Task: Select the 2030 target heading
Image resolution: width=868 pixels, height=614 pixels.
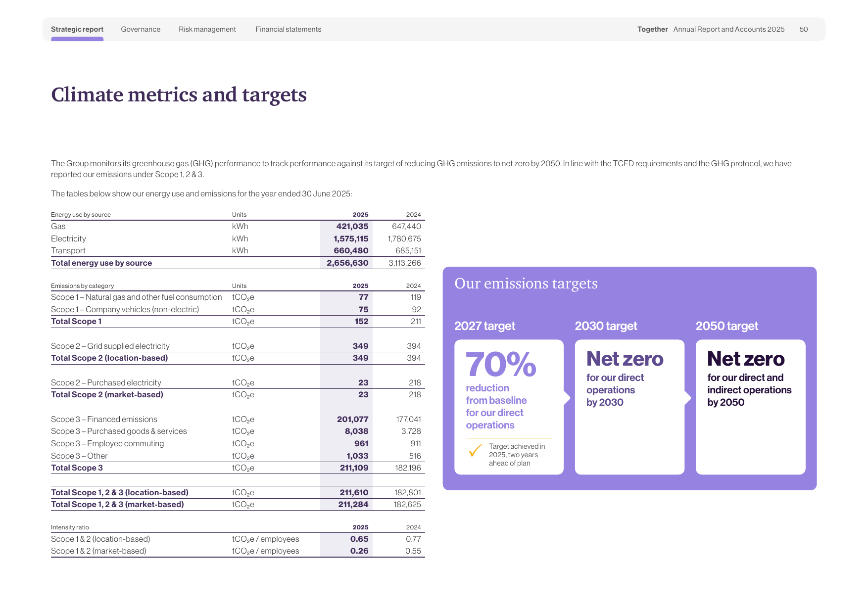Action: click(x=606, y=326)
